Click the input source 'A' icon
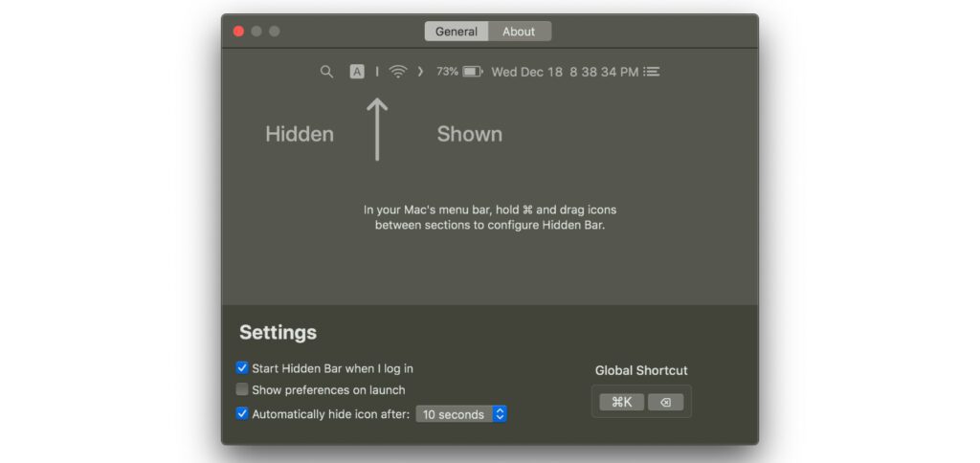 [x=357, y=72]
